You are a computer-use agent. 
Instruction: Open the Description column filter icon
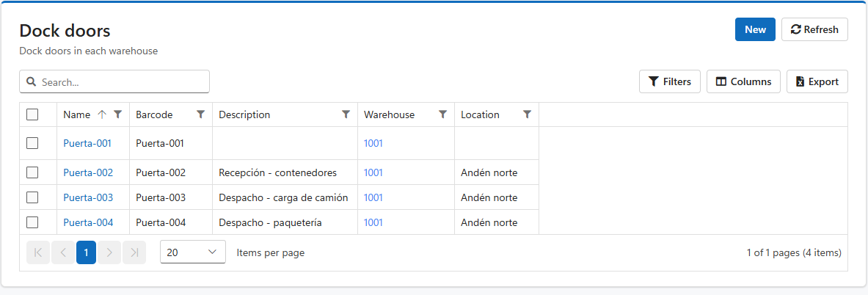coord(346,114)
